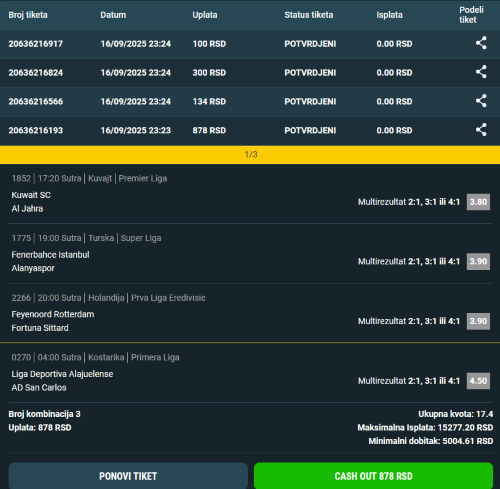Share ticket 20636216566
Image resolution: width=500 pixels, height=489 pixels.
tap(481, 101)
